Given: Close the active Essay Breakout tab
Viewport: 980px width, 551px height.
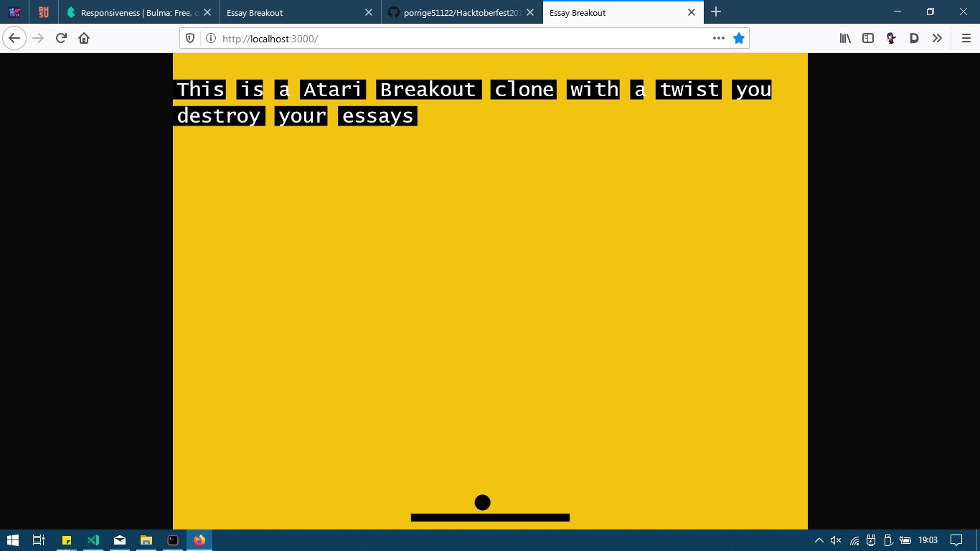Looking at the screenshot, I should pos(692,12).
